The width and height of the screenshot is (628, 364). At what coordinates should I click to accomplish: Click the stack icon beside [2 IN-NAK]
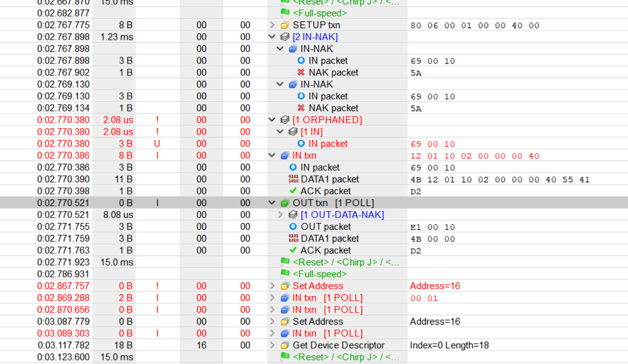point(285,37)
